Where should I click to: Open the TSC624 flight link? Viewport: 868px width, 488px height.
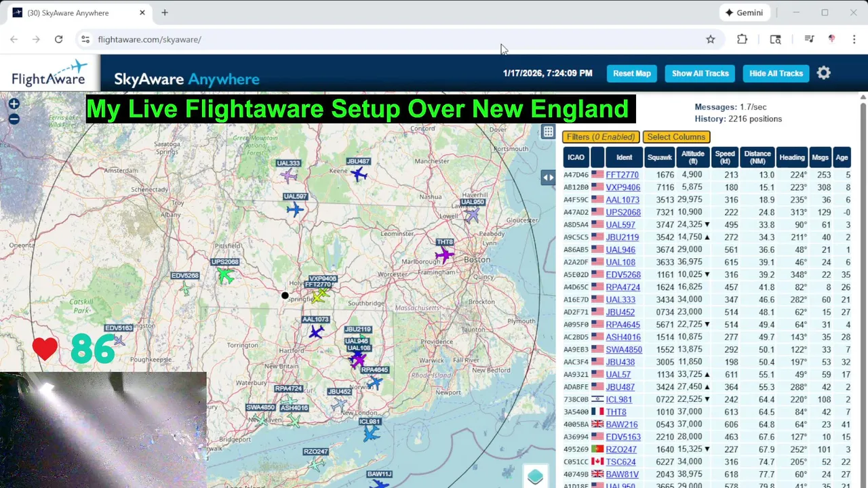621,462
